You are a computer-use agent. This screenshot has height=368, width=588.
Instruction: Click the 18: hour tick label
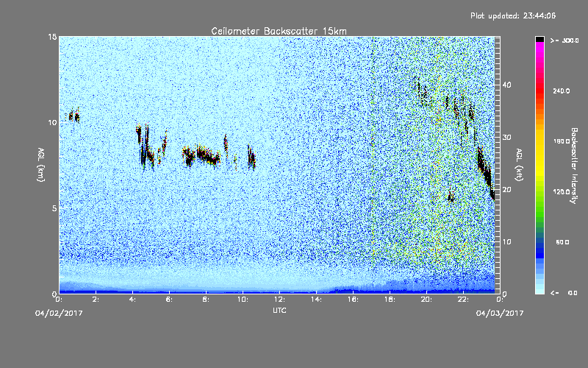coord(390,300)
